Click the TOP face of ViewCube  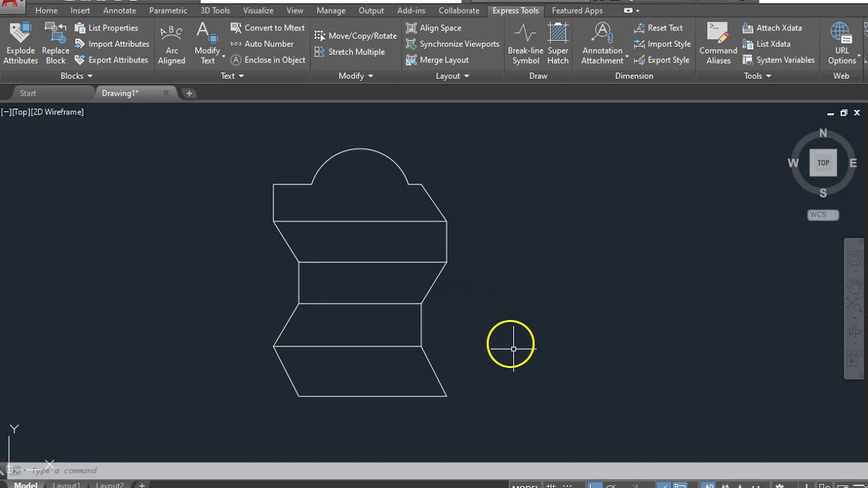(823, 163)
